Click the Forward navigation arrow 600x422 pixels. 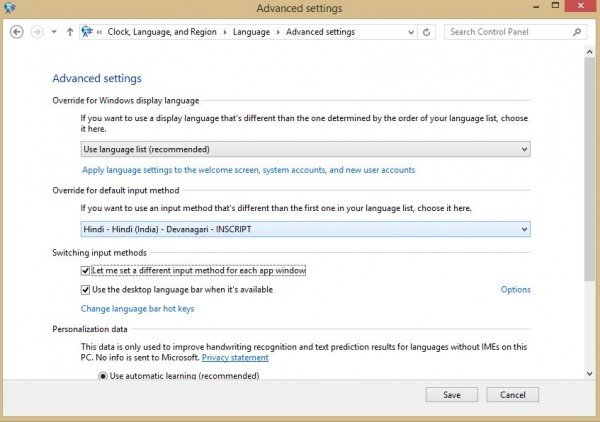(38, 32)
